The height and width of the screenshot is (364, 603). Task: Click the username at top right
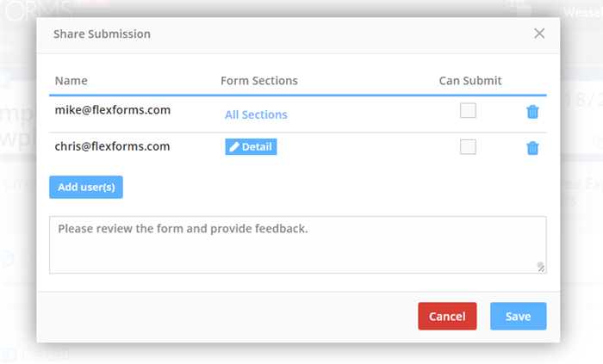(x=583, y=13)
